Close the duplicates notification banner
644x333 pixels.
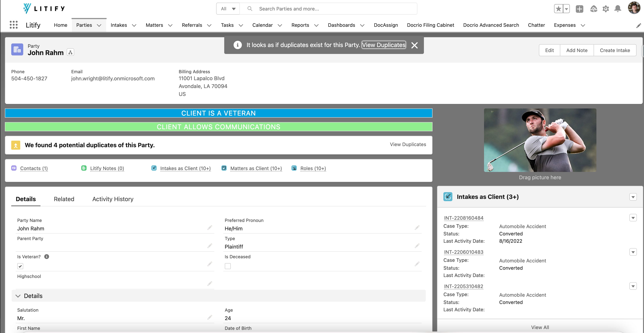click(414, 45)
